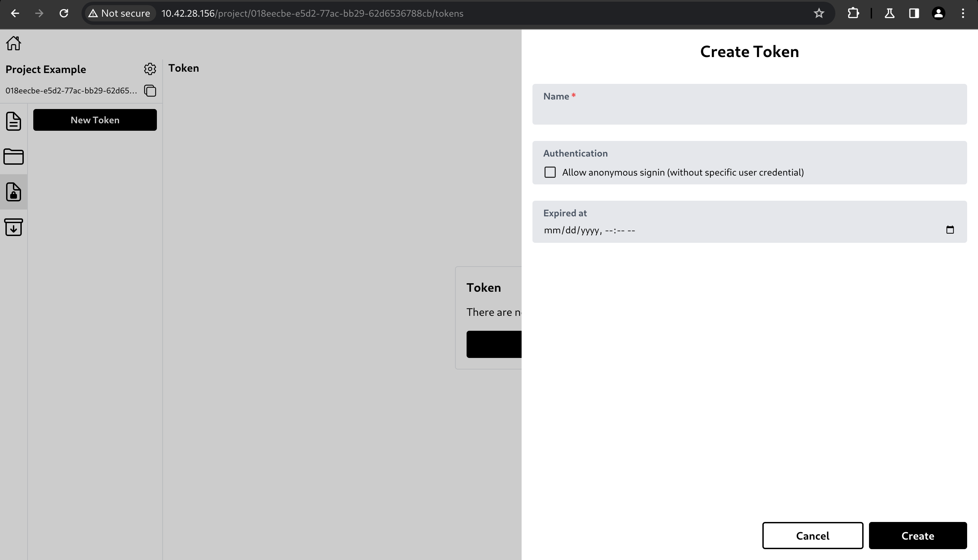Open project settings with the gear icon
Screen dimensions: 978x560
click(150, 69)
